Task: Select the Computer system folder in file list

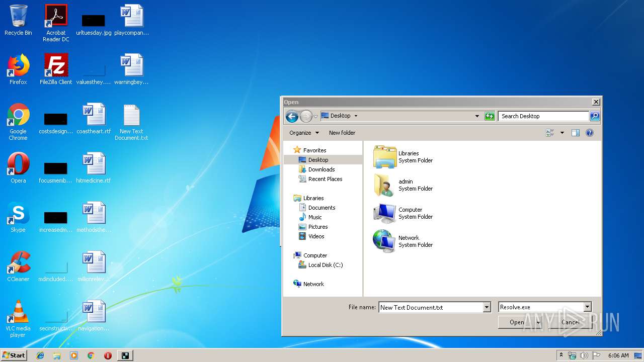Action: (403, 213)
